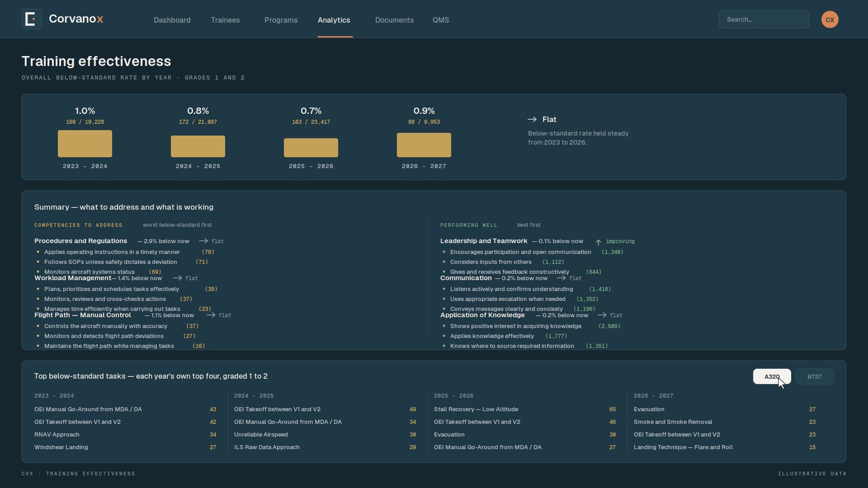The width and height of the screenshot is (868, 488).
Task: Click 'Monitors, reviews and cross-checks actions'
Action: click(x=105, y=299)
